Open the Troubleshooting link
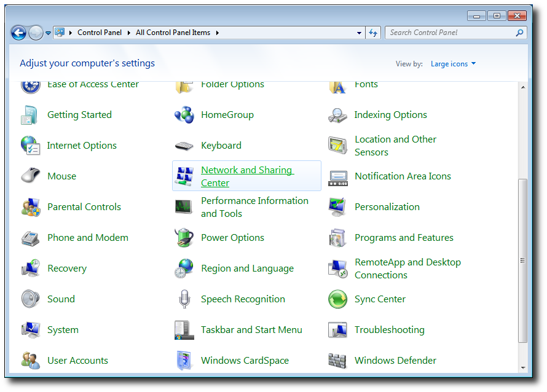The image size is (547, 392). pyautogui.click(x=390, y=330)
